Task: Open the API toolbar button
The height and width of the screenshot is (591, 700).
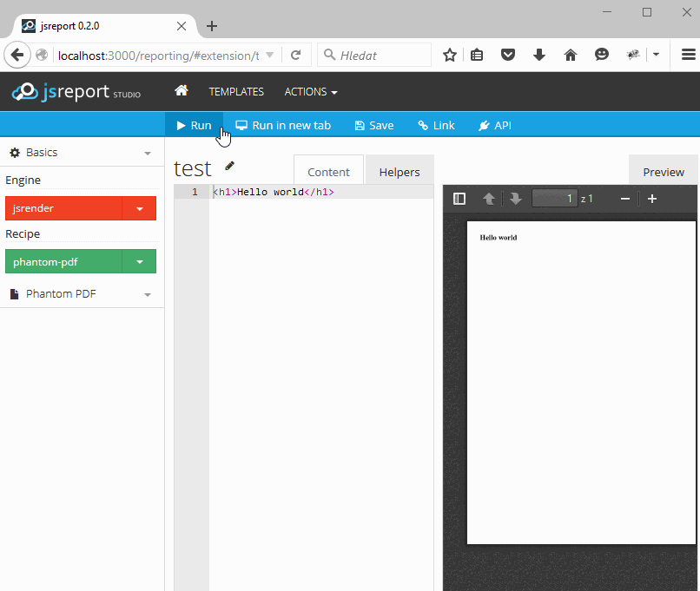Action: coord(495,125)
